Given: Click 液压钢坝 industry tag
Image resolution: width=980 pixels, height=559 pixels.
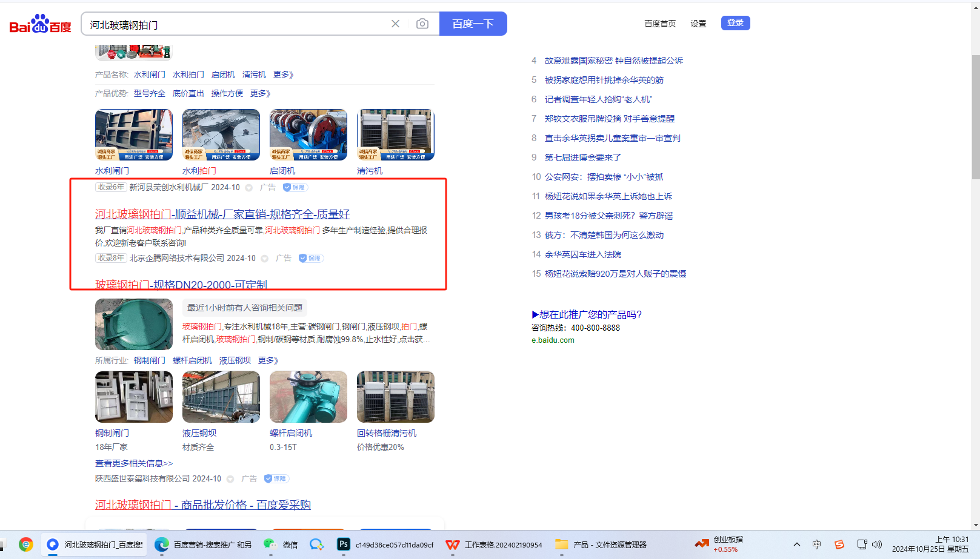Looking at the screenshot, I should click(x=235, y=360).
